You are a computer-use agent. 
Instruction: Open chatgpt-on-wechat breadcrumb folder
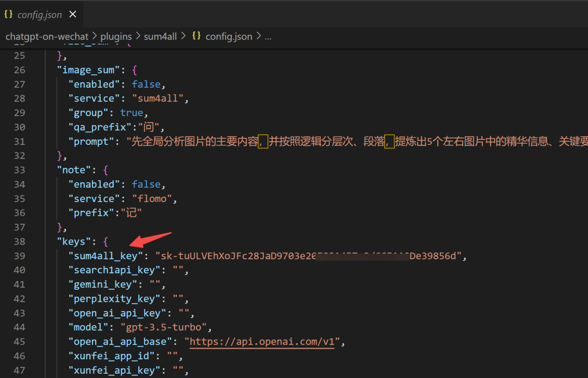[47, 36]
